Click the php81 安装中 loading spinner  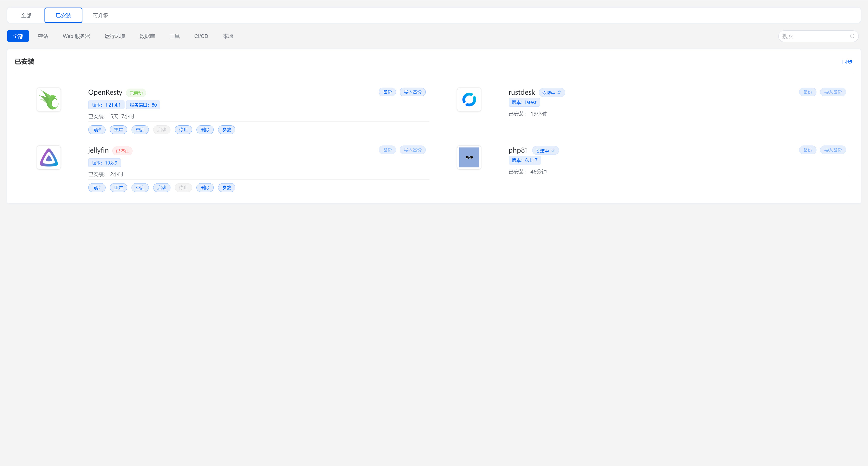553,151
